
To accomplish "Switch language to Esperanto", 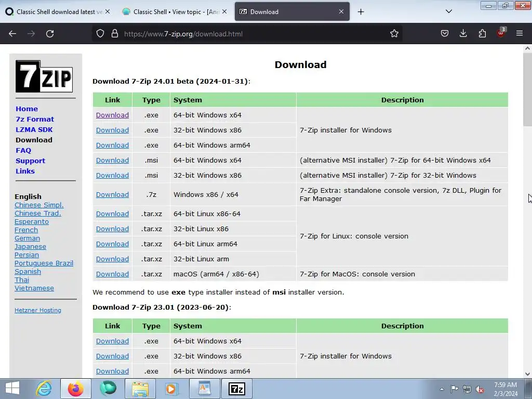I will 32,221.
